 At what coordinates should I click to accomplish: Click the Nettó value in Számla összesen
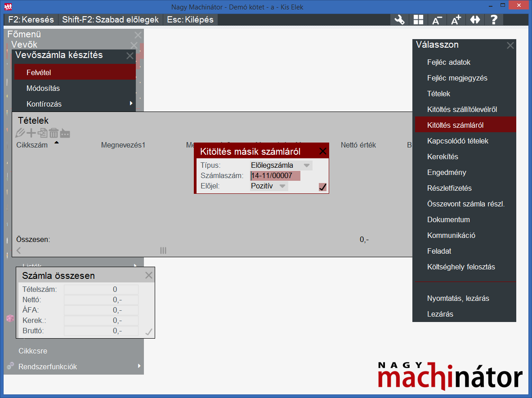pyautogui.click(x=101, y=300)
